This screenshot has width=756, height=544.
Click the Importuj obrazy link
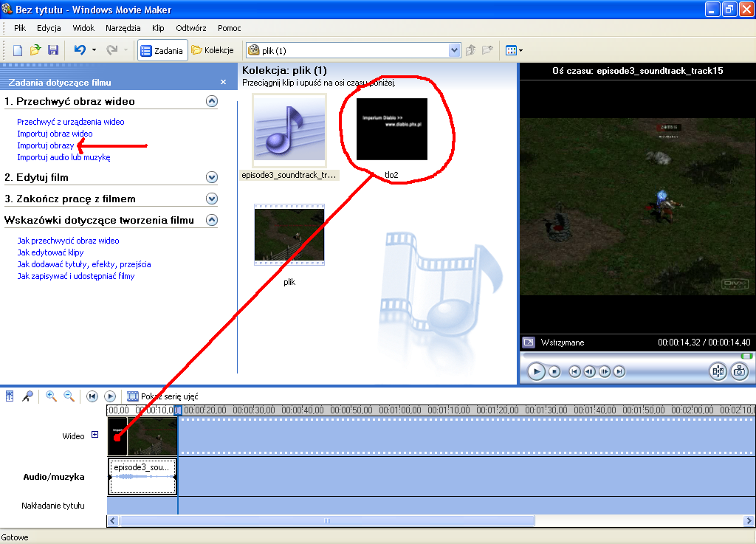tap(46, 145)
